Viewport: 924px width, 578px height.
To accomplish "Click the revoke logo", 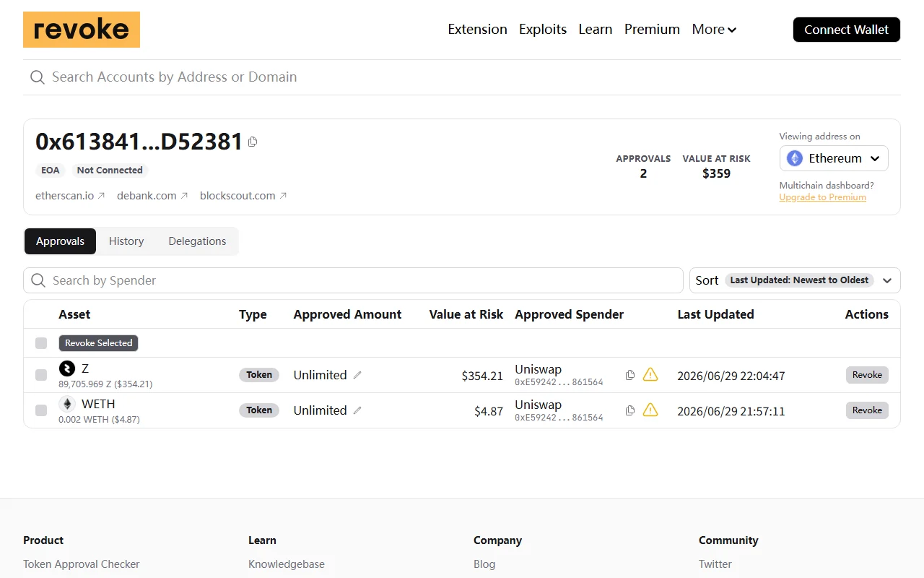I will click(x=82, y=30).
